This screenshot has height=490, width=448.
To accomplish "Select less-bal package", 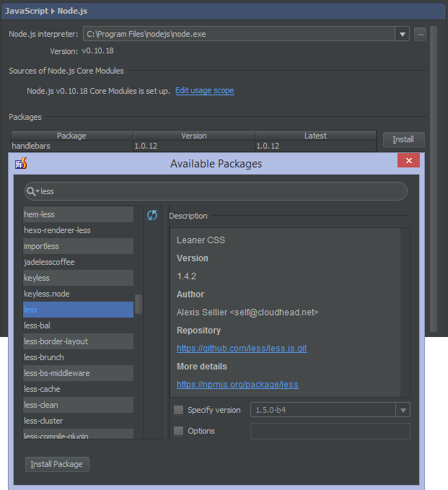I will point(78,325).
